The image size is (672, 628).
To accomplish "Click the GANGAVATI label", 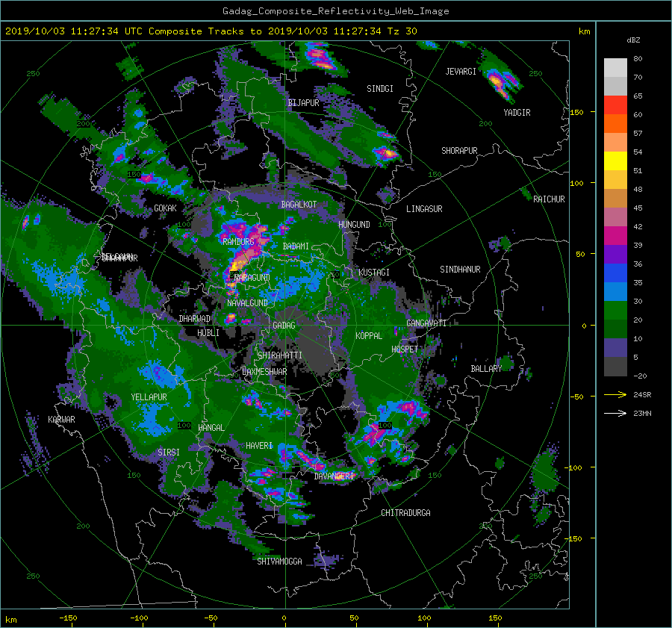I will click(x=426, y=323).
